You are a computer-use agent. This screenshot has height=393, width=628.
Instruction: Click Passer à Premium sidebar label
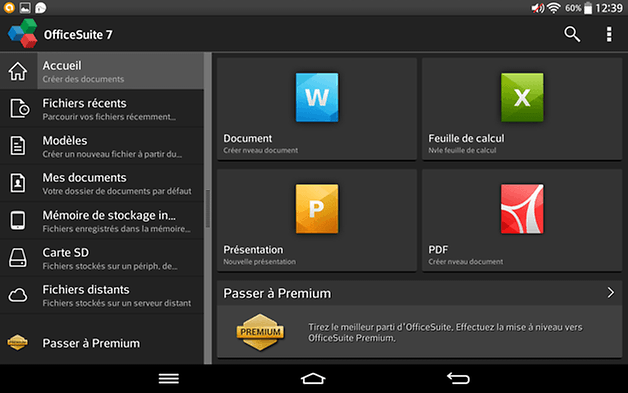[91, 343]
